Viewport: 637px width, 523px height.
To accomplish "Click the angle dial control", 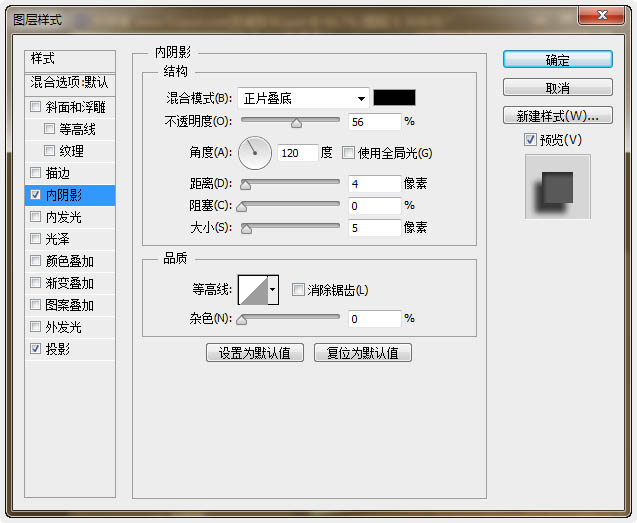I will pyautogui.click(x=255, y=153).
